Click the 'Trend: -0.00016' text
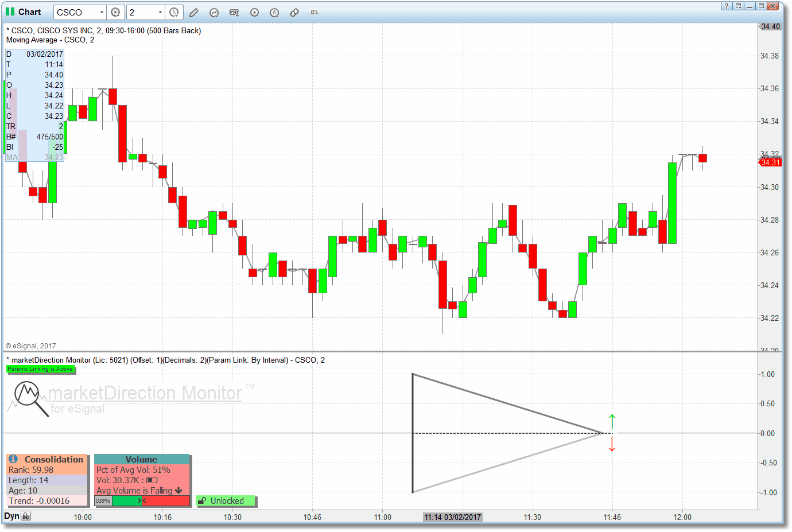792x532 pixels. click(x=39, y=501)
